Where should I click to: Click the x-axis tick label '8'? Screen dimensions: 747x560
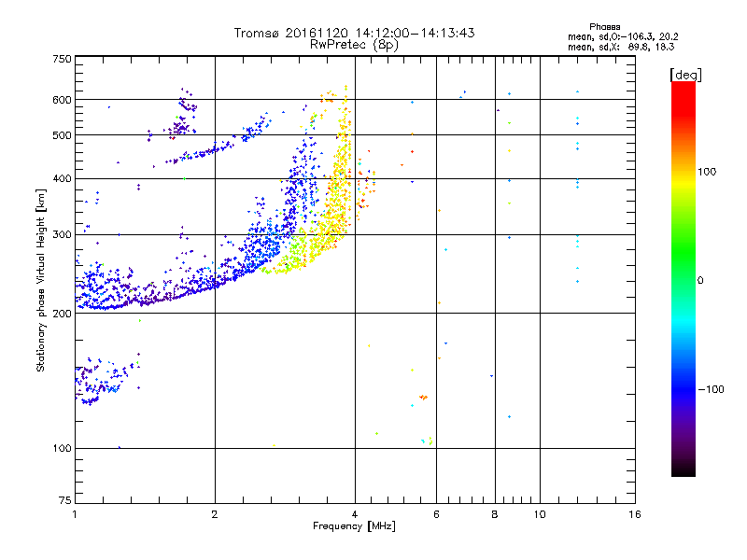coord(495,514)
